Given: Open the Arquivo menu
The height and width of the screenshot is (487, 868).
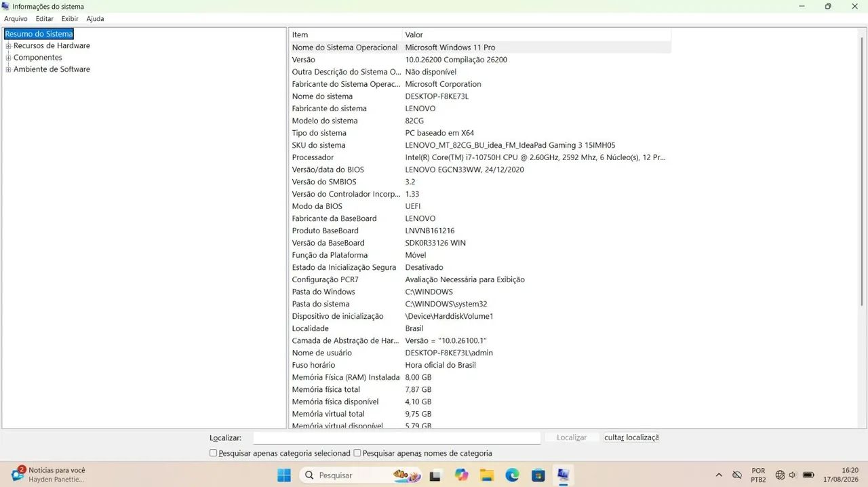Looking at the screenshot, I should pyautogui.click(x=16, y=19).
